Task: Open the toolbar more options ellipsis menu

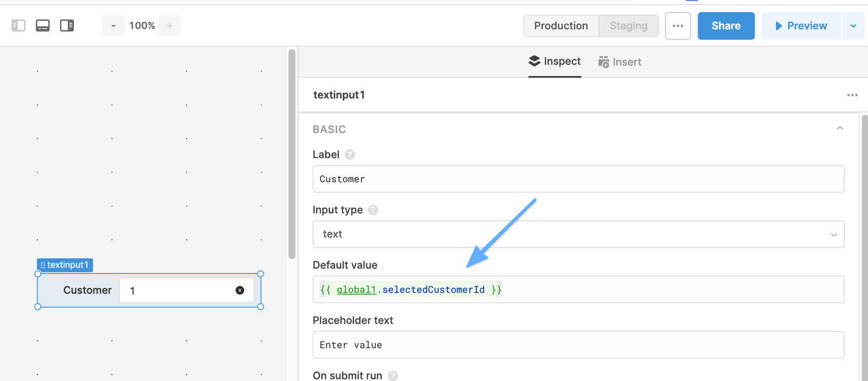Action: click(678, 26)
